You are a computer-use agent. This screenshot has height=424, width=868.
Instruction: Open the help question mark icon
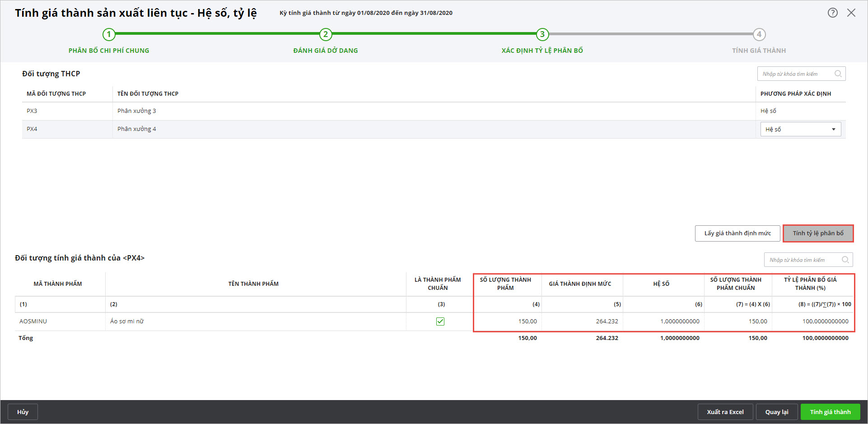coord(832,13)
